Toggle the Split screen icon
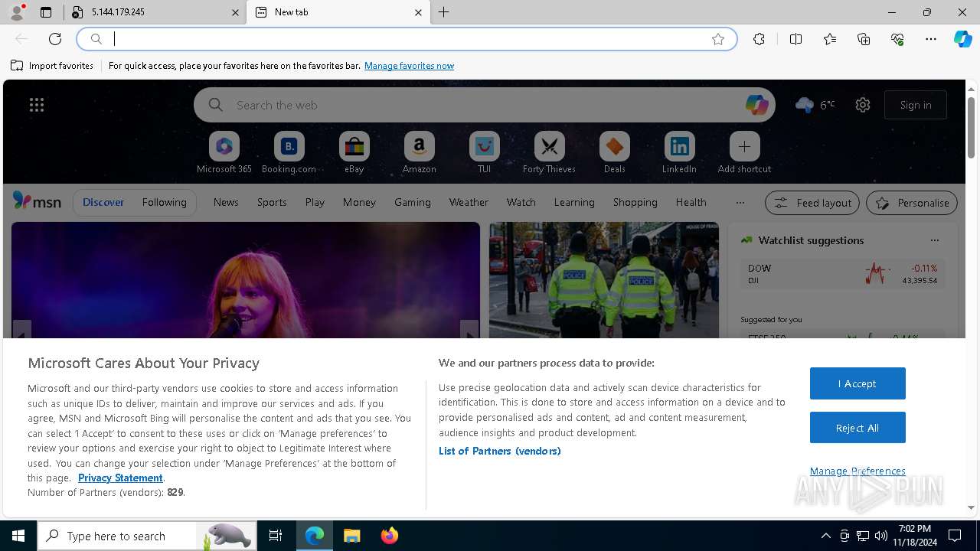This screenshot has height=551, width=980. (795, 39)
